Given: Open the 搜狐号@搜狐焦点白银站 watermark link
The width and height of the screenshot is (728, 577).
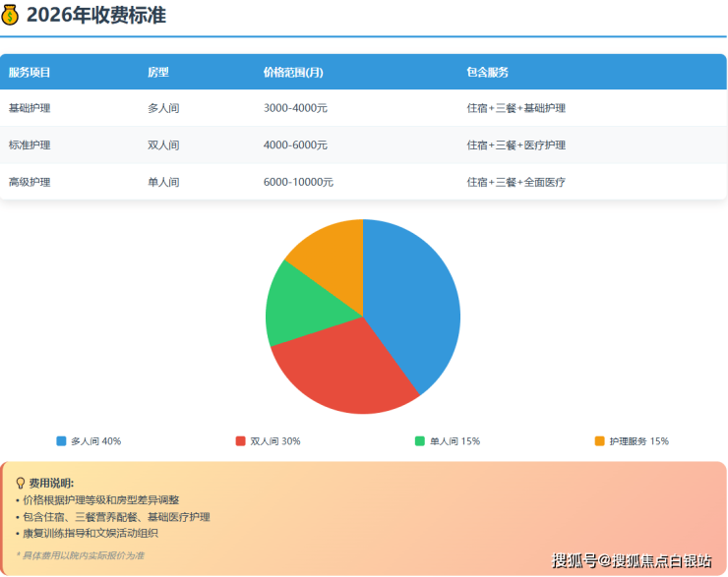Looking at the screenshot, I should coord(632,561).
